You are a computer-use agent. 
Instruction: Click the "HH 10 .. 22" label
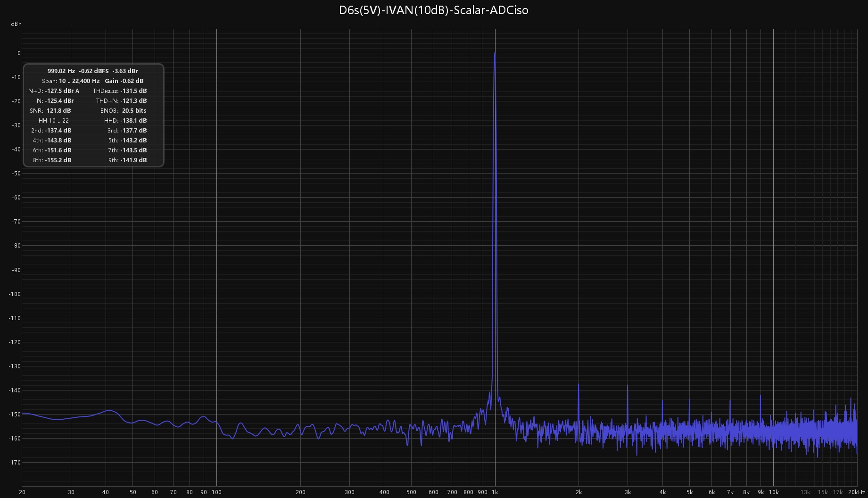54,120
